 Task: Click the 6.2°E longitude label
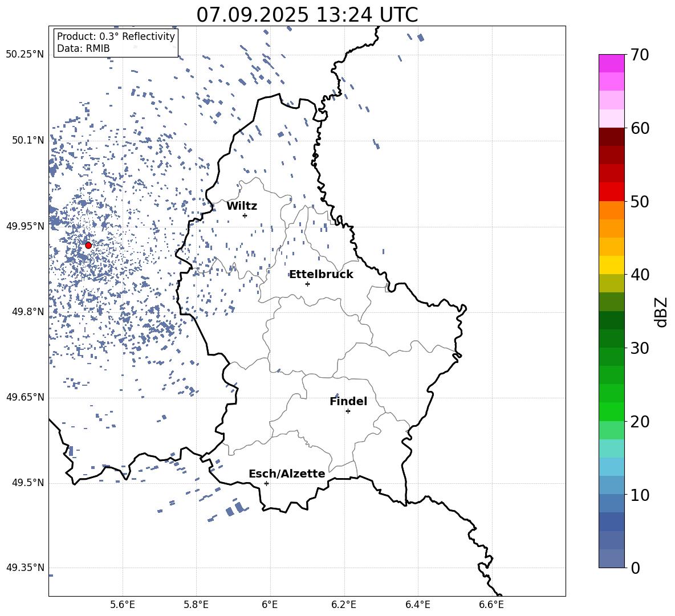pyautogui.click(x=344, y=605)
